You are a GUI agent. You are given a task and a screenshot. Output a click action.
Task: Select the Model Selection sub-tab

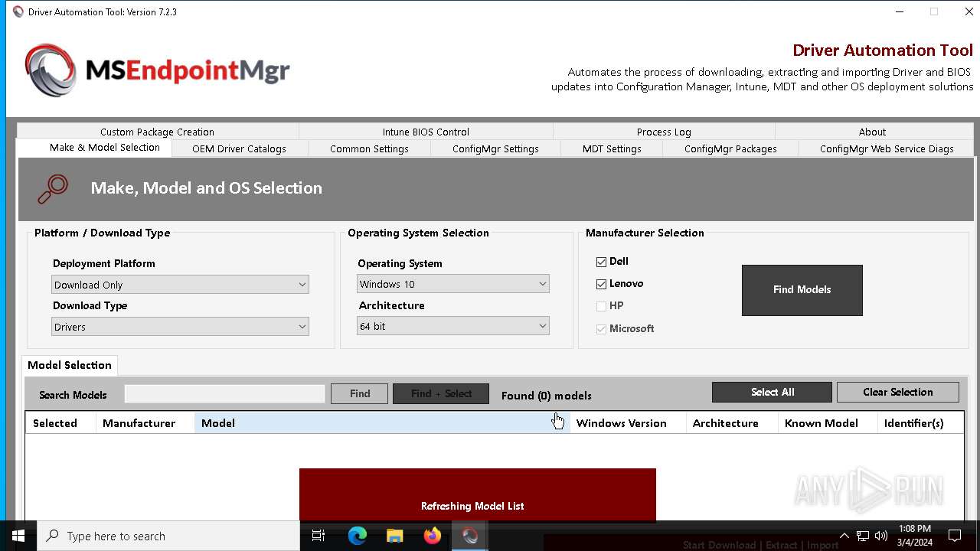coord(70,365)
